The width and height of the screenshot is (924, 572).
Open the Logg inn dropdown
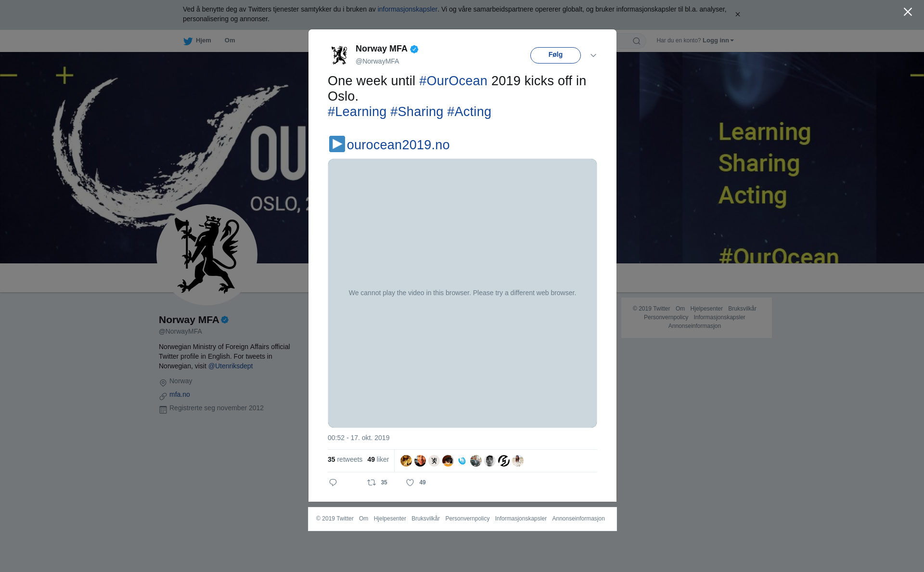click(x=718, y=40)
